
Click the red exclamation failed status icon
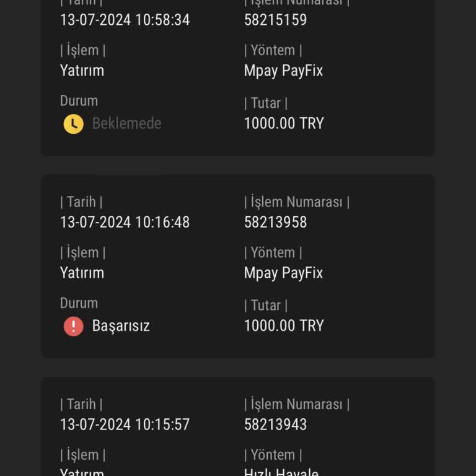coord(73,326)
